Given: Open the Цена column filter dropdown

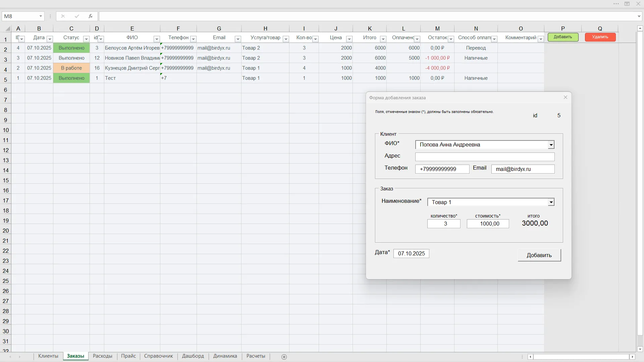Looking at the screenshot, I should point(349,39).
